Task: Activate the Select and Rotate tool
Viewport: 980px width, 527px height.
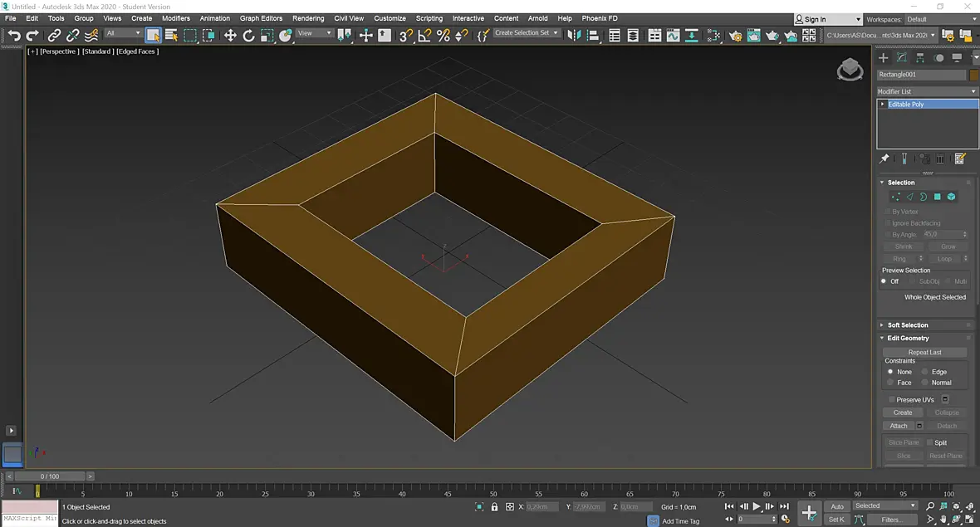Action: pos(248,36)
